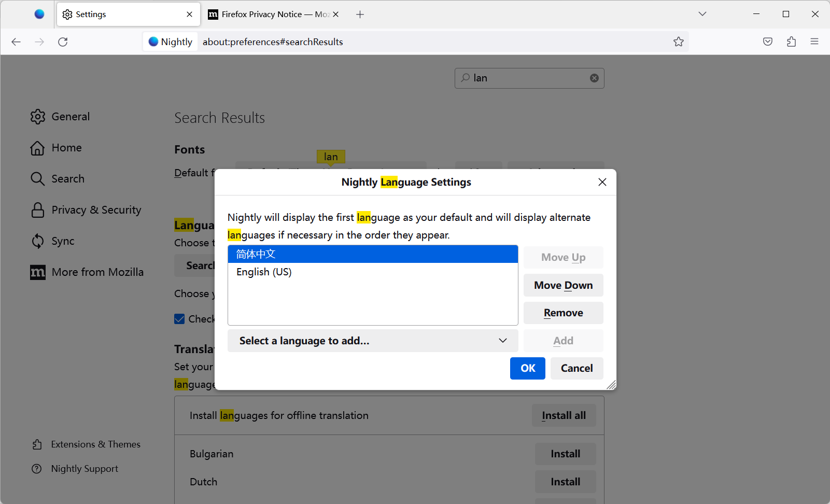Click the Nightly Support help icon

[x=37, y=469]
